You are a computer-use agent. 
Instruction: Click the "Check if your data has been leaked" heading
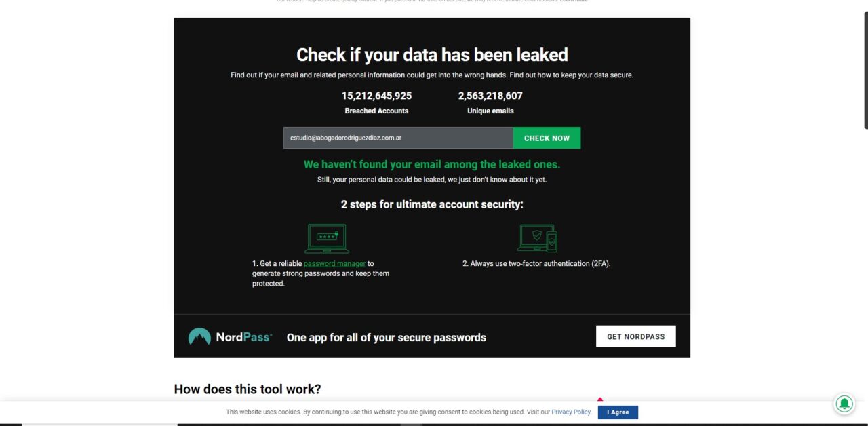coord(432,55)
